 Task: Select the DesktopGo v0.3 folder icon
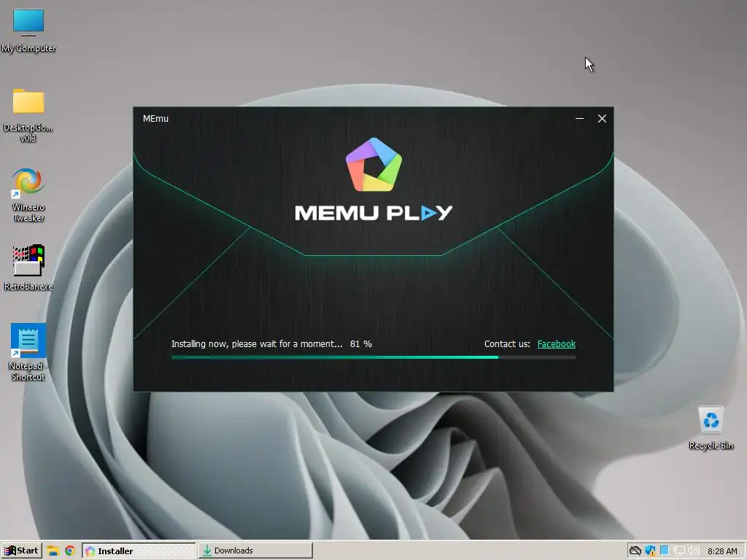pyautogui.click(x=28, y=115)
